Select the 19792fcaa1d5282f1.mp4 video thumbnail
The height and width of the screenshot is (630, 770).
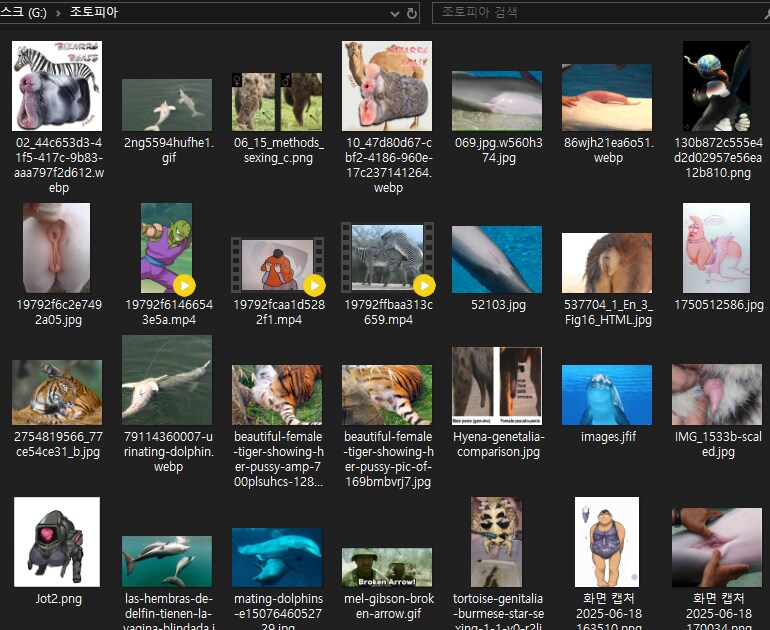click(x=277, y=265)
